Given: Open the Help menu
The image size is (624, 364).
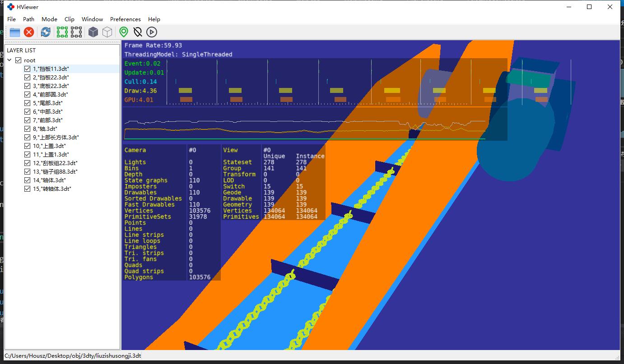Looking at the screenshot, I should (x=154, y=19).
